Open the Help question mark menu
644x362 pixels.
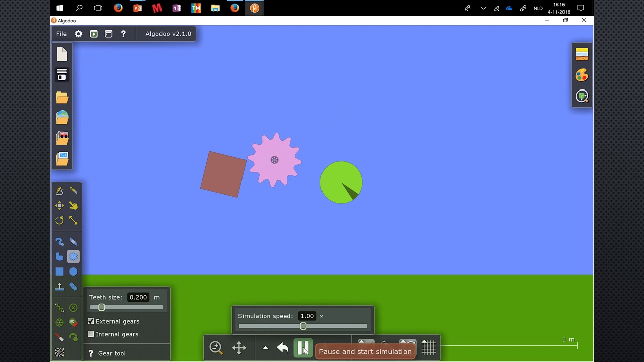123,34
